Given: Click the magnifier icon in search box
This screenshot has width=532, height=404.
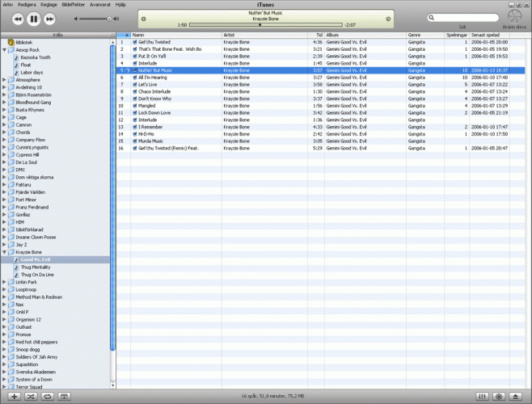Looking at the screenshot, I should 431,18.
